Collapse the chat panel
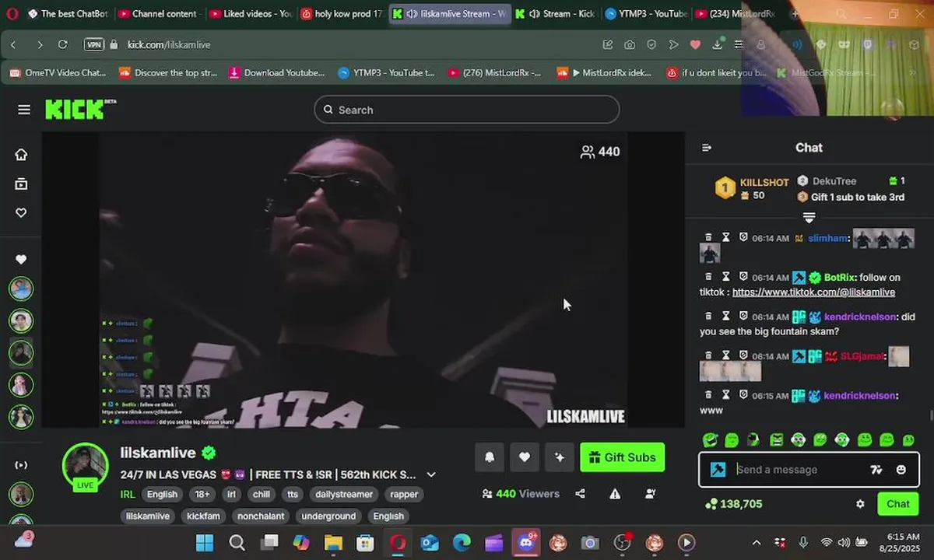This screenshot has height=560, width=934. [x=707, y=148]
